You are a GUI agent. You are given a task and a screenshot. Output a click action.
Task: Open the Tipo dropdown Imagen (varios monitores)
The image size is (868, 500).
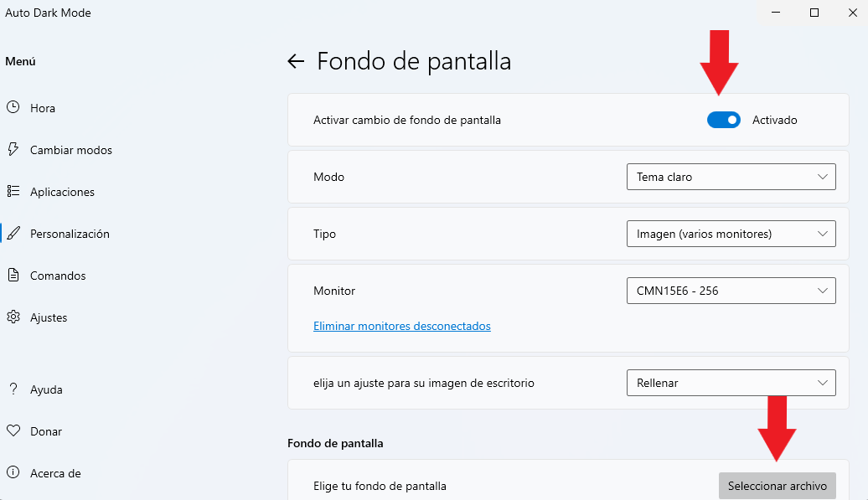[731, 234]
